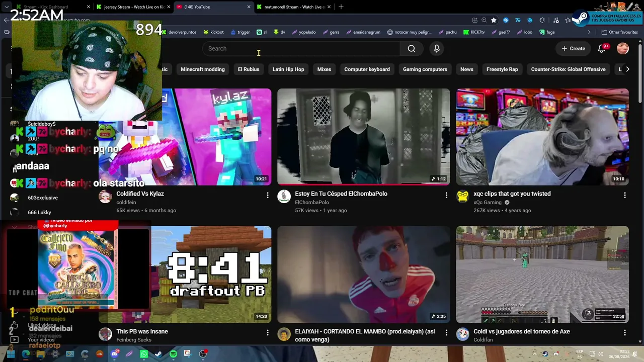Select the Minecraft modding chip
644x362 pixels.
pyautogui.click(x=203, y=69)
